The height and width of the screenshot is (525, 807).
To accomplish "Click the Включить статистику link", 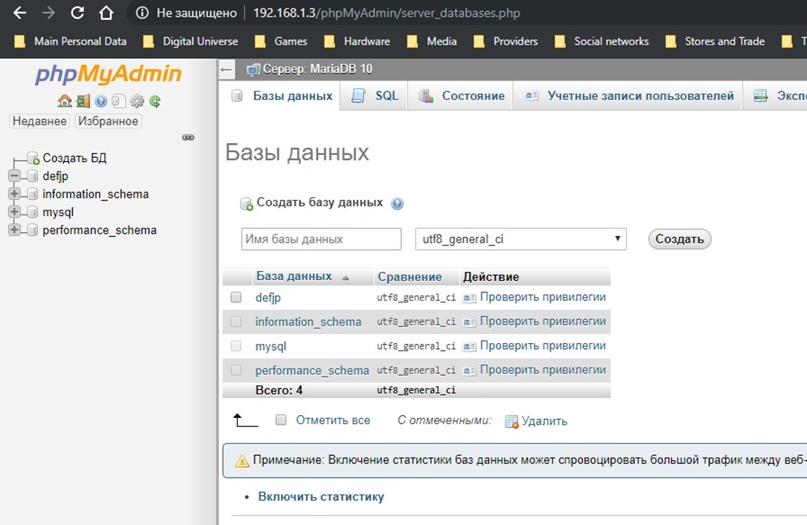I will pyautogui.click(x=320, y=496).
